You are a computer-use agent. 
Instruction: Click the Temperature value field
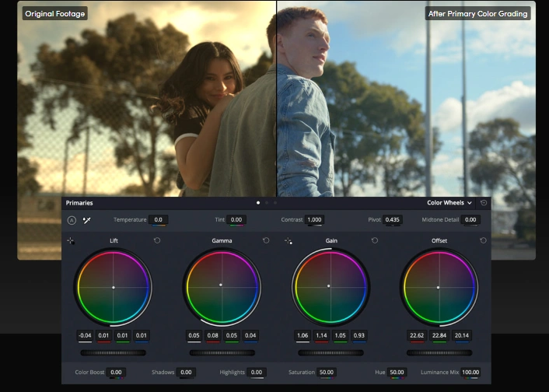click(x=159, y=219)
